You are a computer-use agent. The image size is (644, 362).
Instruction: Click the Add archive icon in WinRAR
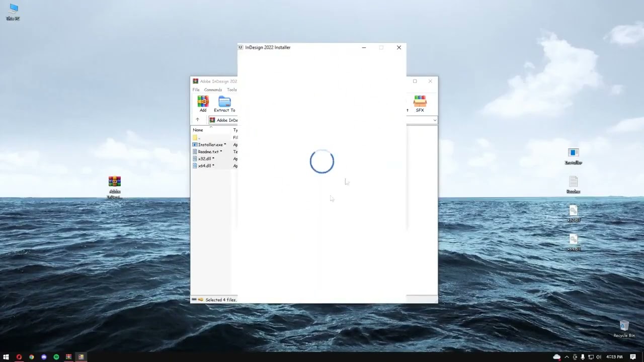point(203,104)
